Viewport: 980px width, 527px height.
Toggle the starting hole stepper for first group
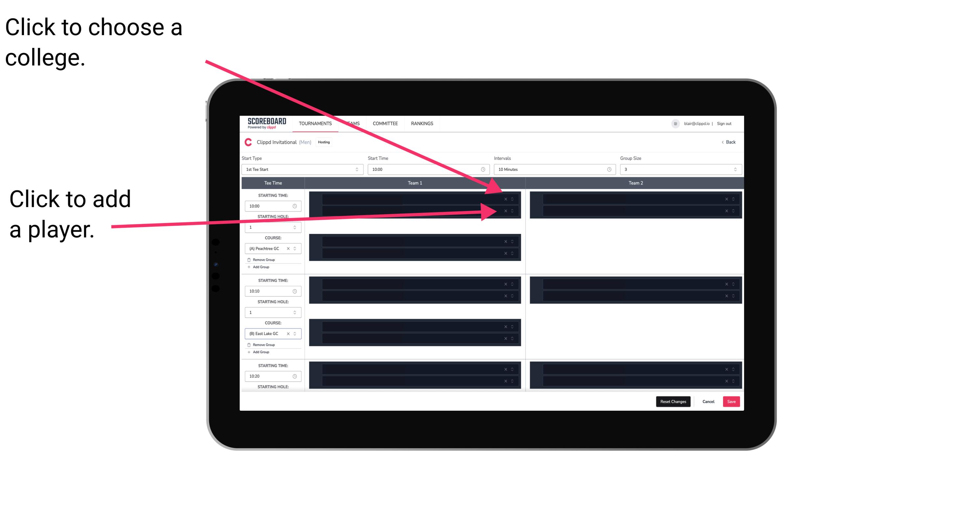[x=295, y=227]
